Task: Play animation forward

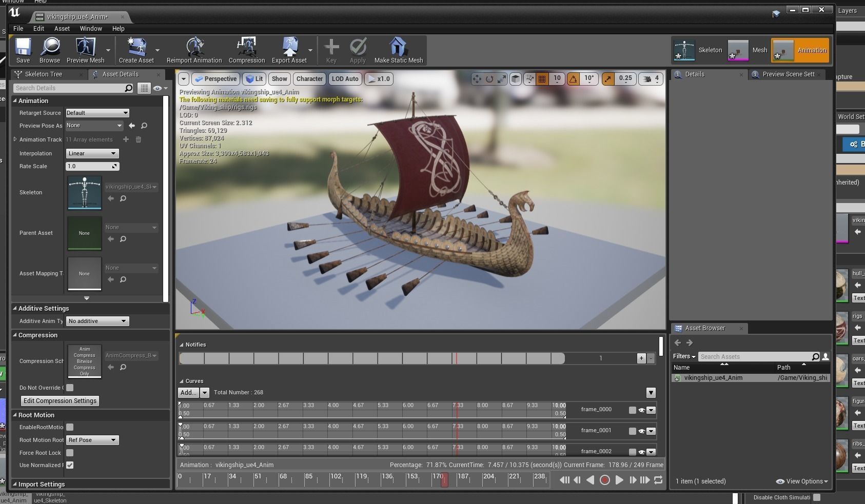Action: [x=619, y=480]
